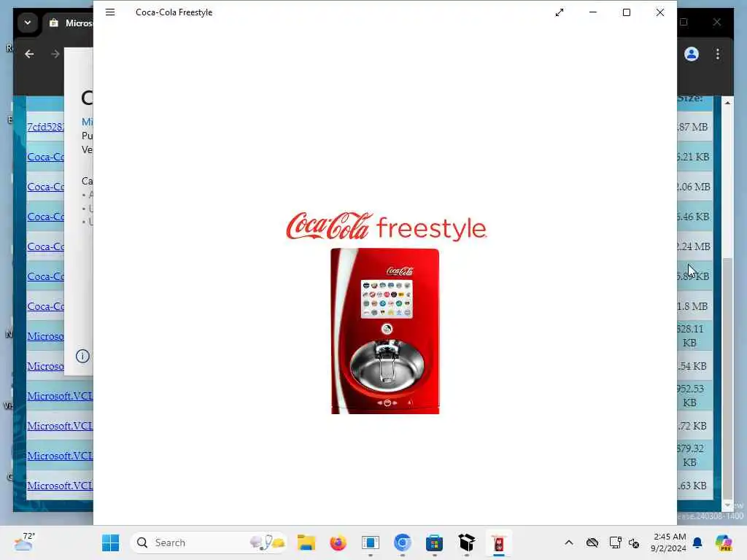Screen dimensions: 747x560
Task: Open the weather widget showing 72°
Action: point(24,542)
